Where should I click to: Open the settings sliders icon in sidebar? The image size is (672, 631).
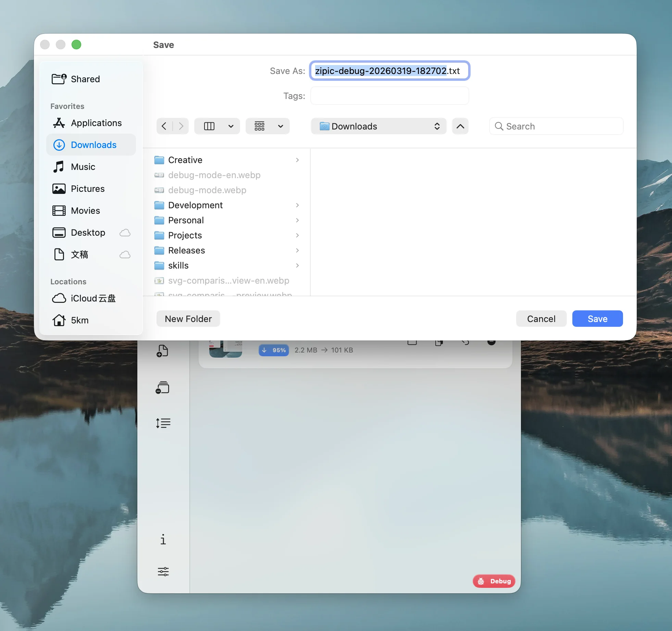tap(163, 571)
